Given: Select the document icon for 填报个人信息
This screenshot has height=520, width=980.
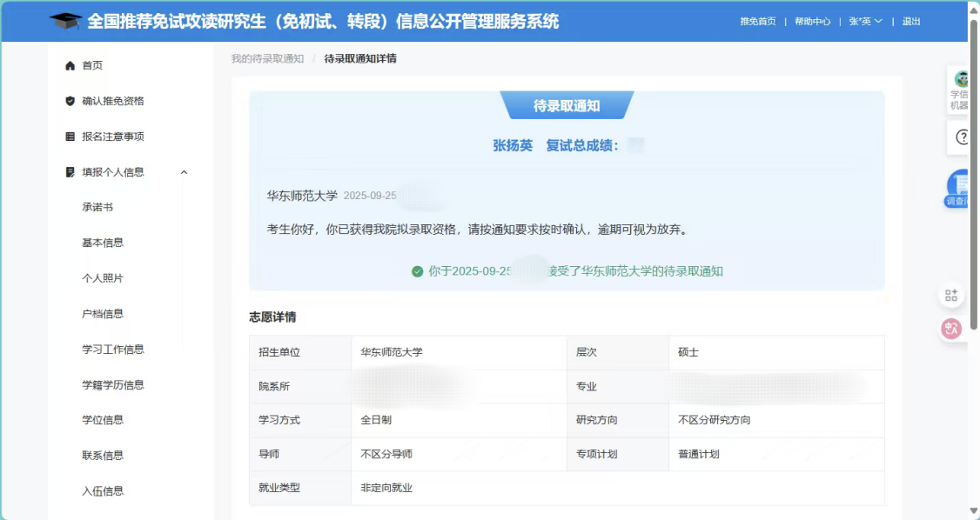Looking at the screenshot, I should click(x=69, y=171).
